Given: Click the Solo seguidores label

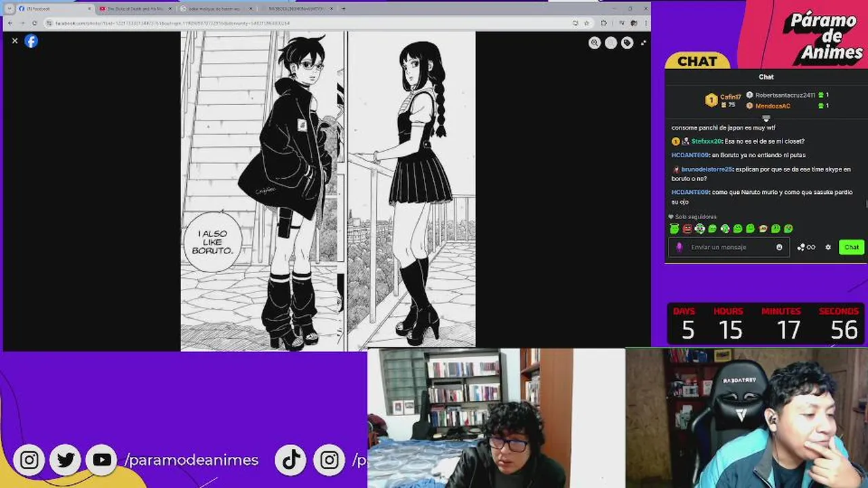Looking at the screenshot, I should click(696, 217).
